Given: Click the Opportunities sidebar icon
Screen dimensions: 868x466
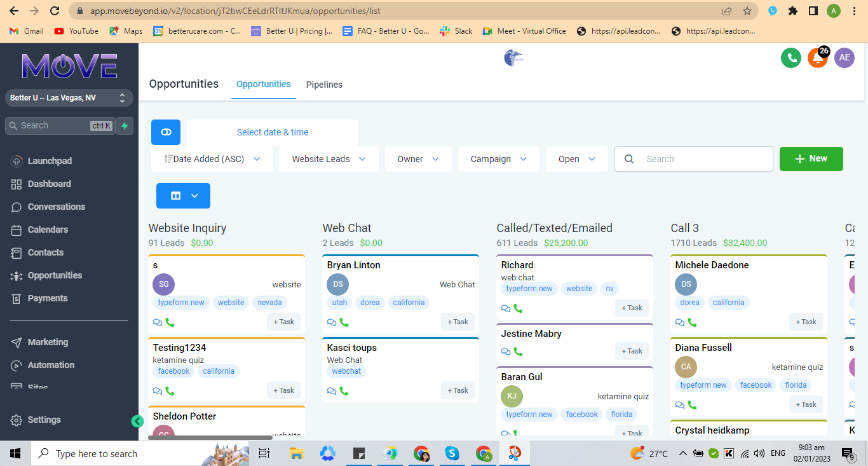Looking at the screenshot, I should point(17,275).
